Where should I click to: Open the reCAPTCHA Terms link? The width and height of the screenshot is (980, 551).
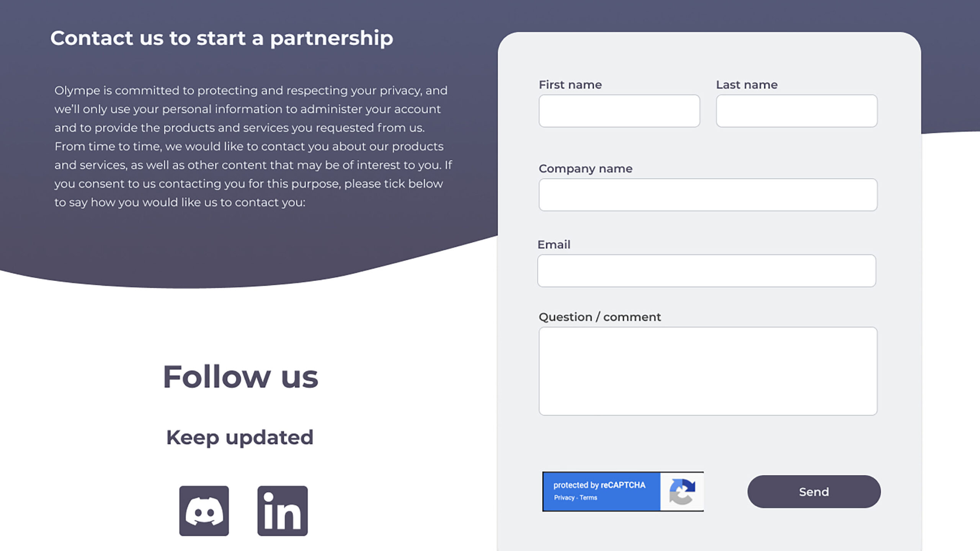coord(588,498)
